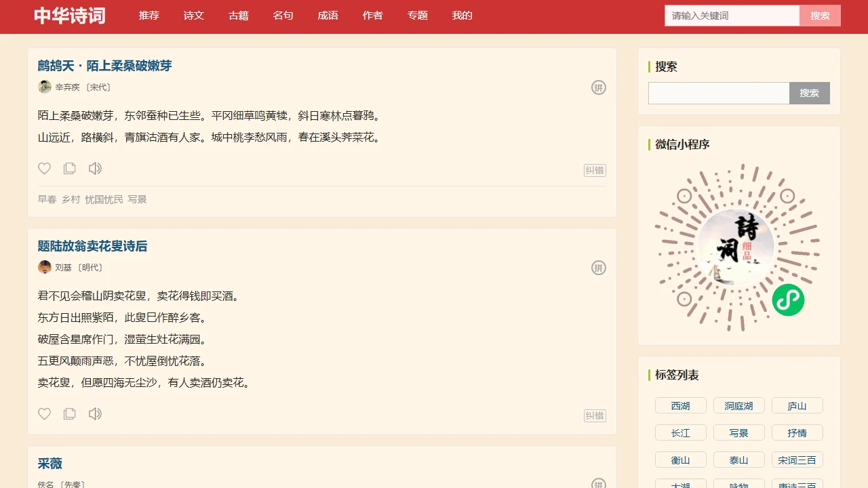Open the 作者 navigation tab
Image resolution: width=868 pixels, height=488 pixels.
(372, 16)
